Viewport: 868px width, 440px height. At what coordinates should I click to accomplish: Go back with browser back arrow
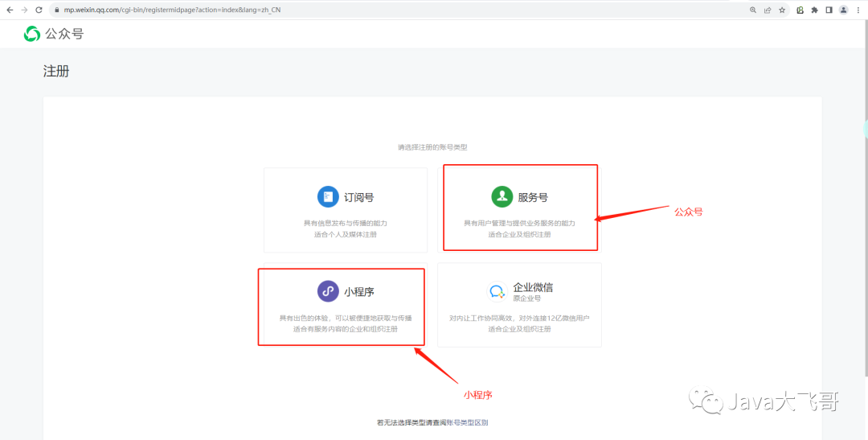coord(10,10)
